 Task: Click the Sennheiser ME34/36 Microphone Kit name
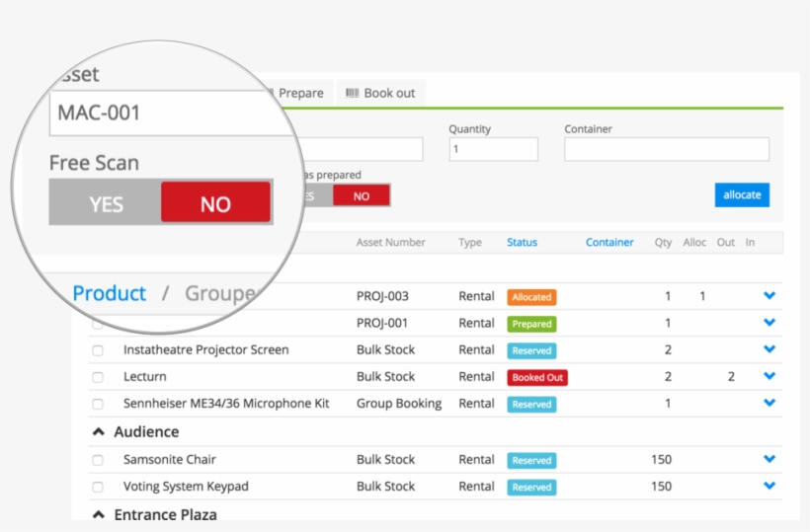pyautogui.click(x=226, y=404)
